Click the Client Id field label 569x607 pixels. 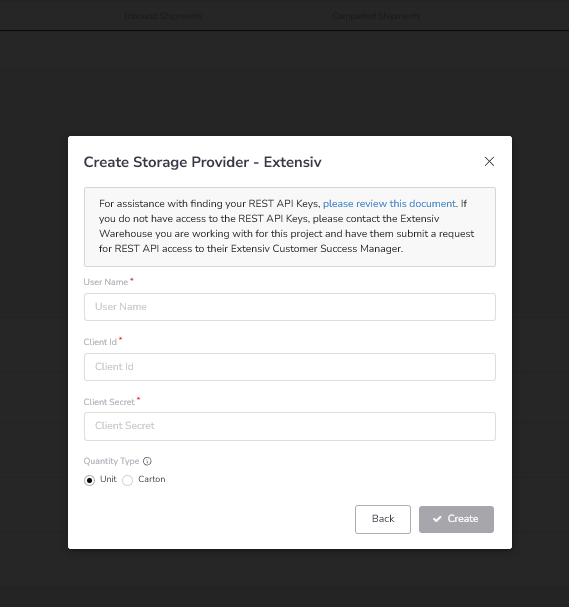tap(100, 342)
